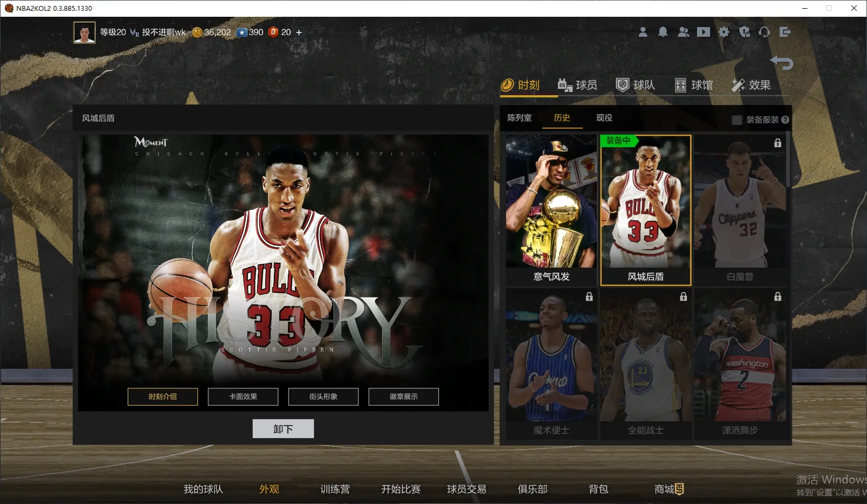Switch to the 球员 tab
The width and height of the screenshot is (867, 504).
click(577, 85)
